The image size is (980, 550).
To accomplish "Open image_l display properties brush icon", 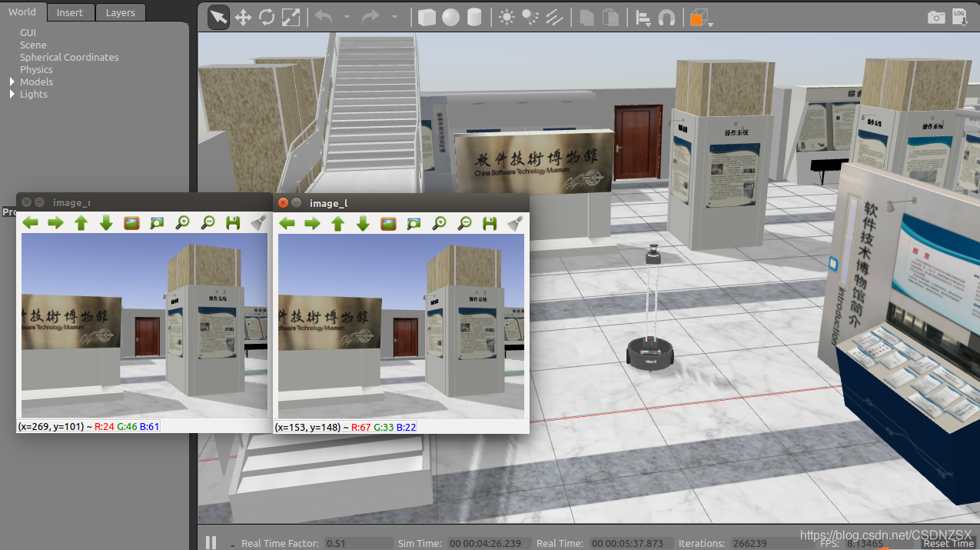I will pos(514,223).
